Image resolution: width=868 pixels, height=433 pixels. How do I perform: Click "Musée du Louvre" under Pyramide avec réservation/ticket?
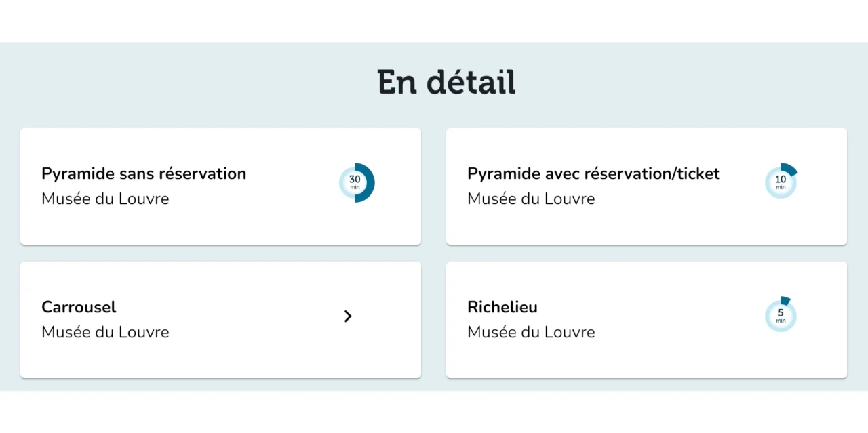pyautogui.click(x=531, y=199)
